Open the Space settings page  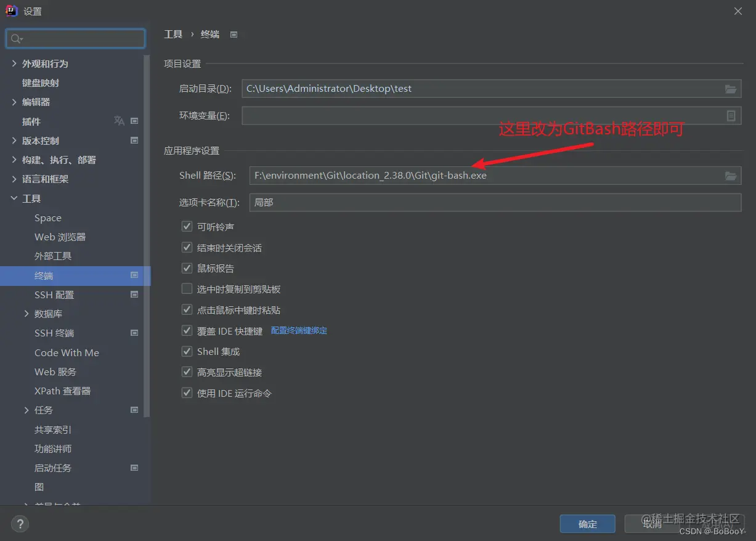[x=48, y=218]
